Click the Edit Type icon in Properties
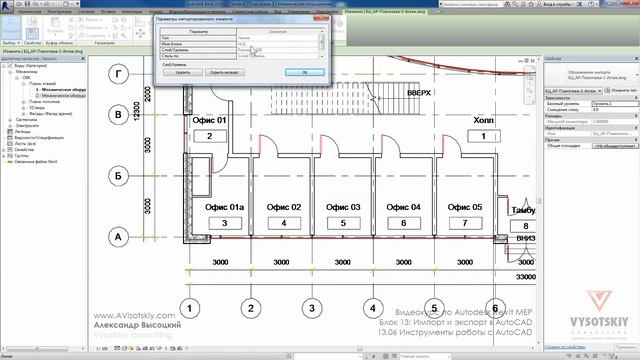Image resolution: width=640 pixels, height=360 pixels. coord(607,90)
